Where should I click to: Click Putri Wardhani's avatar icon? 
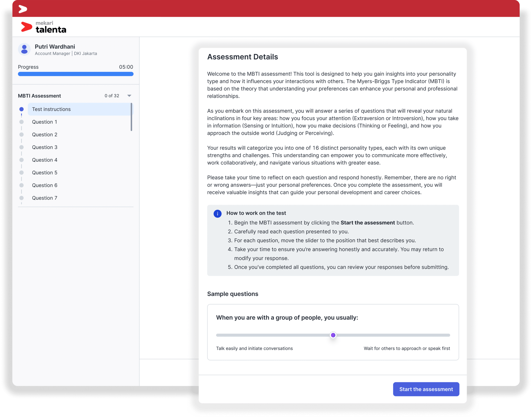point(24,49)
